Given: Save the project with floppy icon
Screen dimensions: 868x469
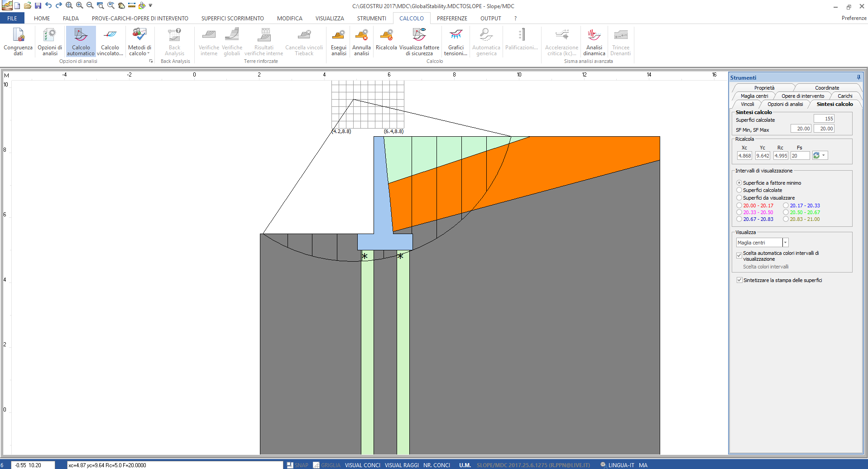Looking at the screenshot, I should (x=38, y=5).
